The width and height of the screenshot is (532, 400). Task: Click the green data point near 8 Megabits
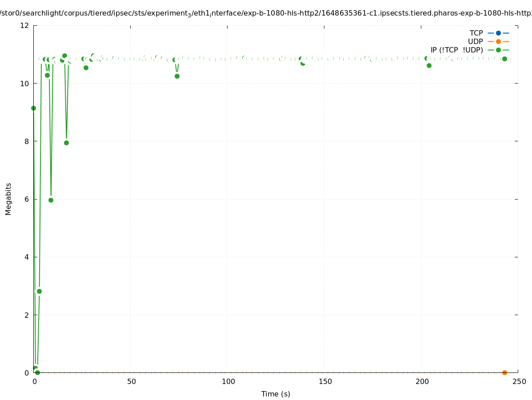point(66,143)
